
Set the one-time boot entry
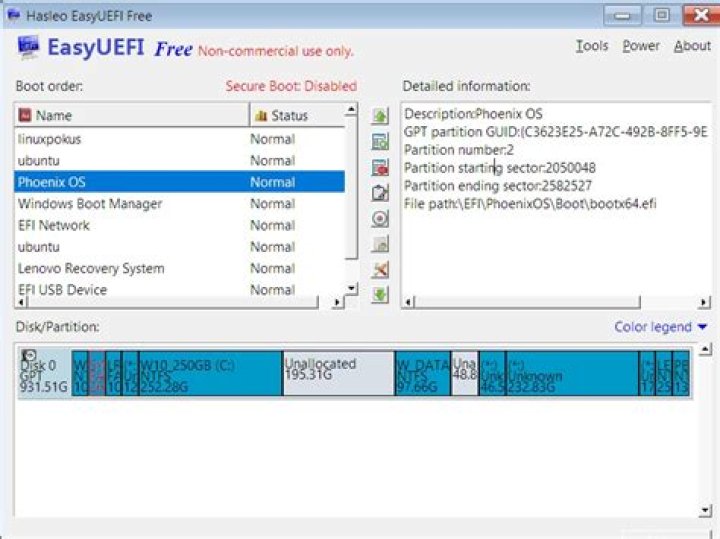pos(380,219)
